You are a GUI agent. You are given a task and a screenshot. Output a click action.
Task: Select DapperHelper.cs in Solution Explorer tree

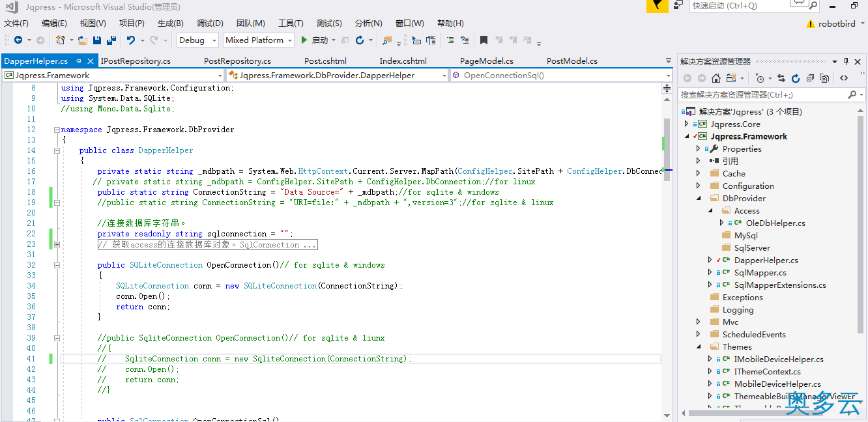766,260
